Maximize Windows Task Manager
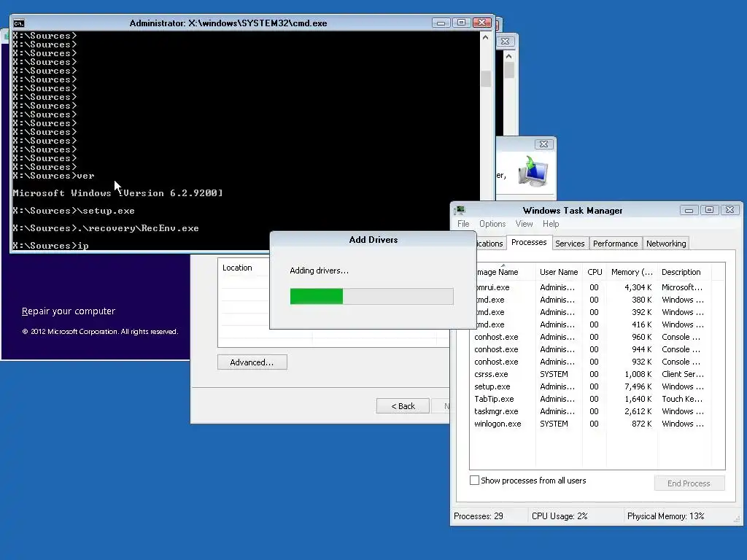This screenshot has height=560, width=747. click(x=709, y=210)
